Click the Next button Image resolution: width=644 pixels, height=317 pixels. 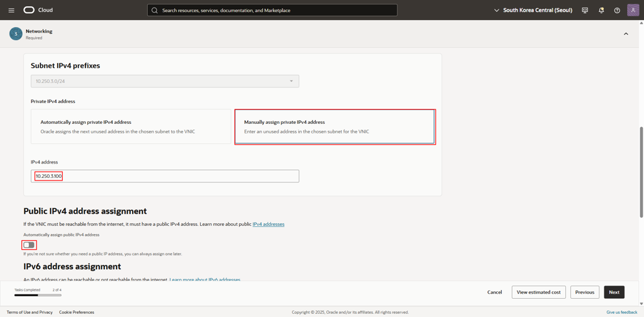pos(614,292)
